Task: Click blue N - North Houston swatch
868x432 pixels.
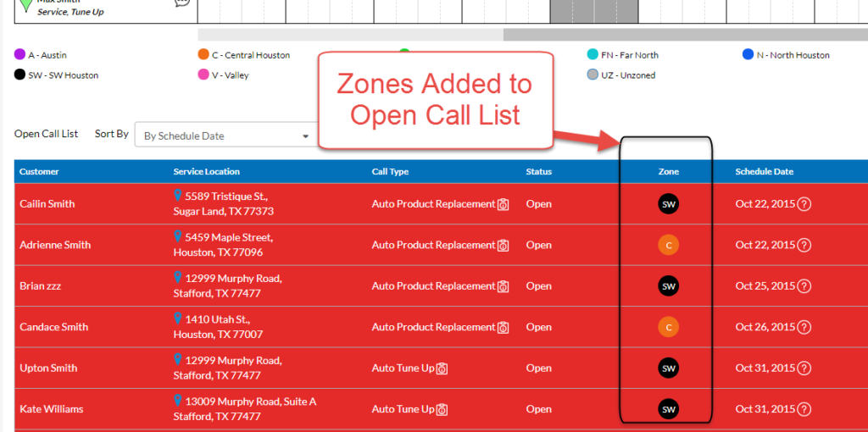Action: (x=748, y=55)
